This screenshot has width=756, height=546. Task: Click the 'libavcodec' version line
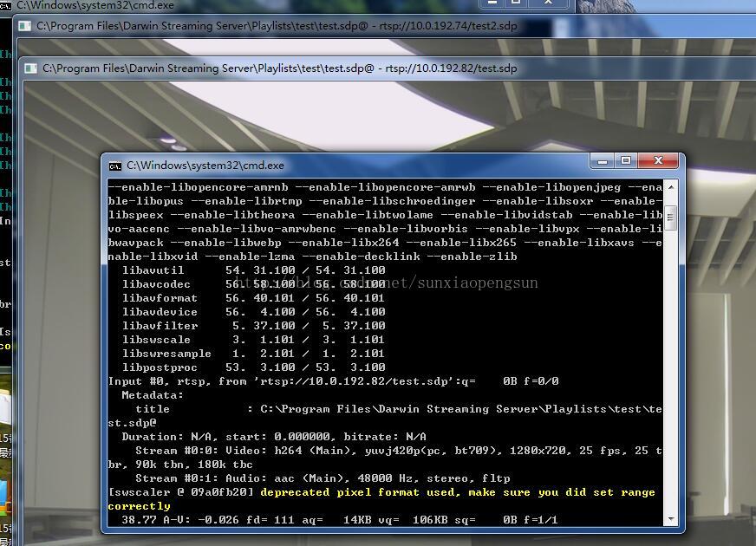(x=254, y=284)
